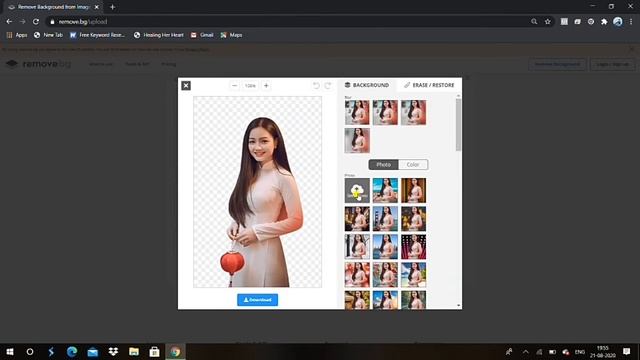Open the Chrome profile avatar
This screenshot has height=360, width=640.
618,22
